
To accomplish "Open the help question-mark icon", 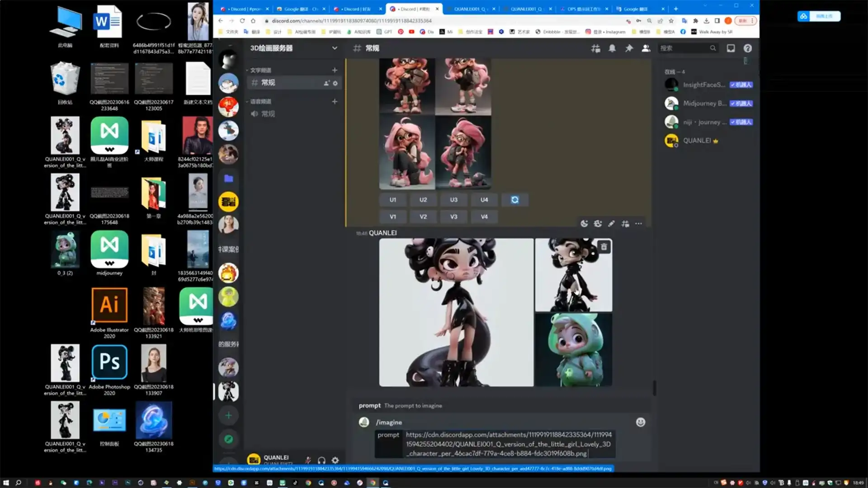I will coord(747,48).
